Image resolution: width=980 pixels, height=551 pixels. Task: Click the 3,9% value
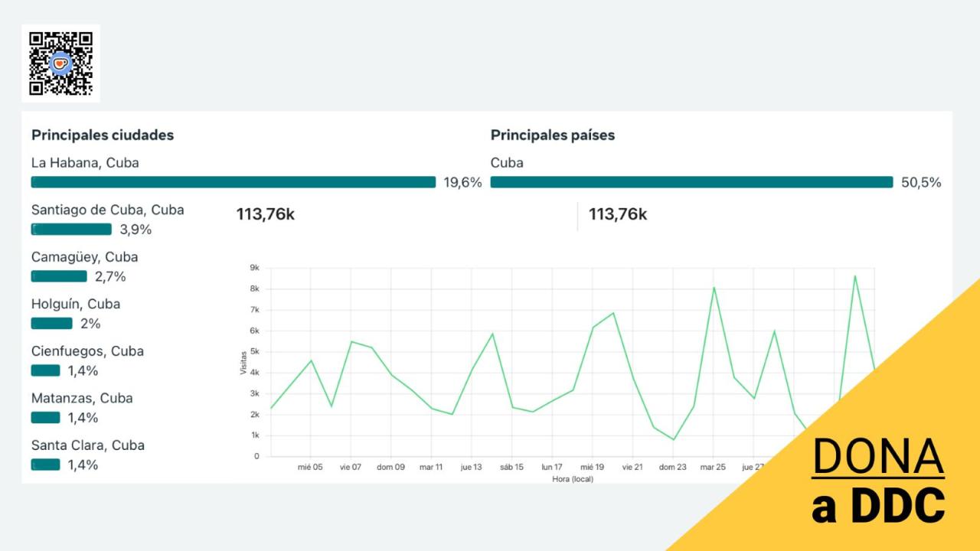[136, 230]
